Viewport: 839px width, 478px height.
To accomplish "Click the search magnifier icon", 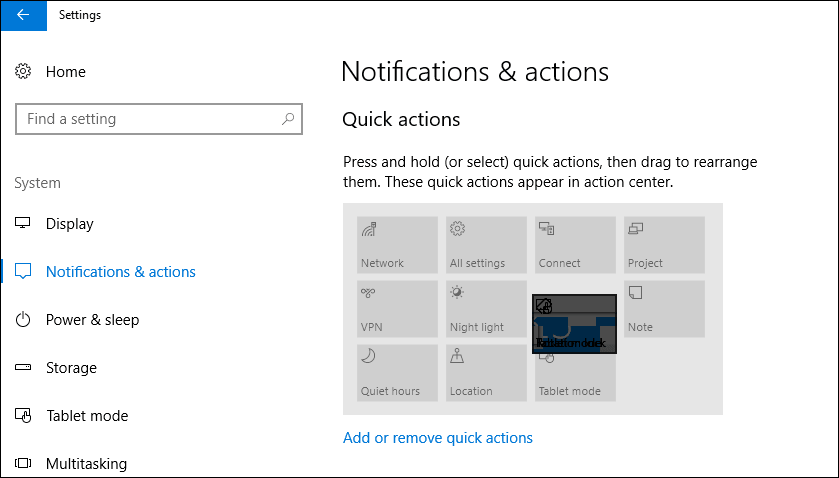I will [288, 119].
